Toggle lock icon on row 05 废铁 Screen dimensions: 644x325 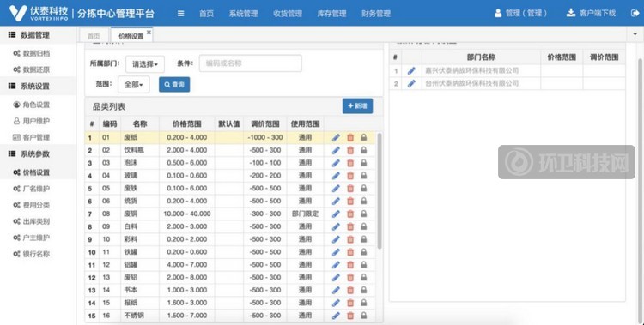tap(363, 189)
